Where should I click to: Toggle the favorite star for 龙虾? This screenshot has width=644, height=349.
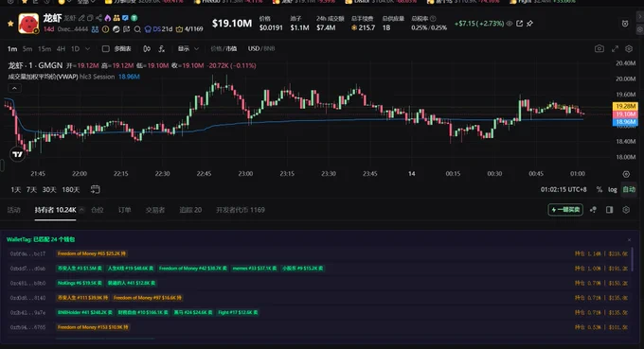click(x=10, y=24)
